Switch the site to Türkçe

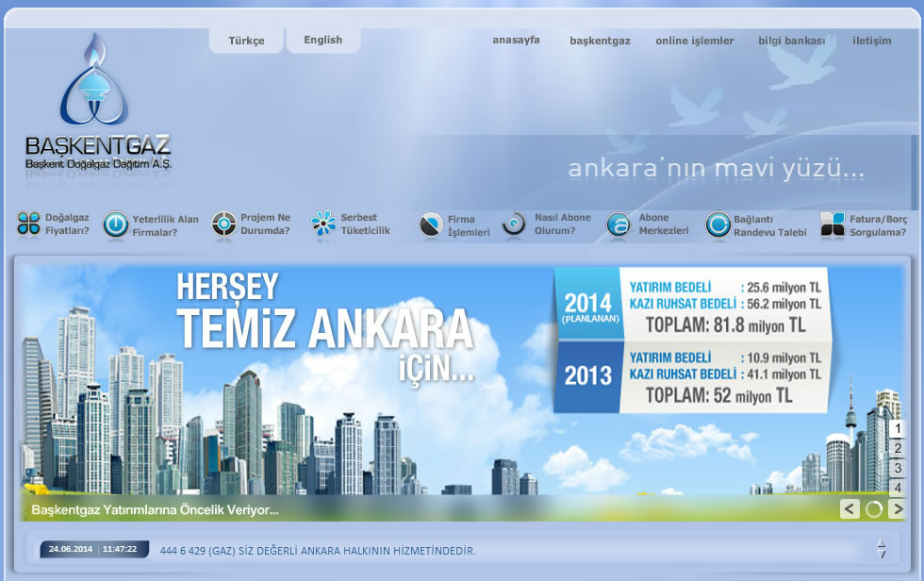(x=246, y=41)
